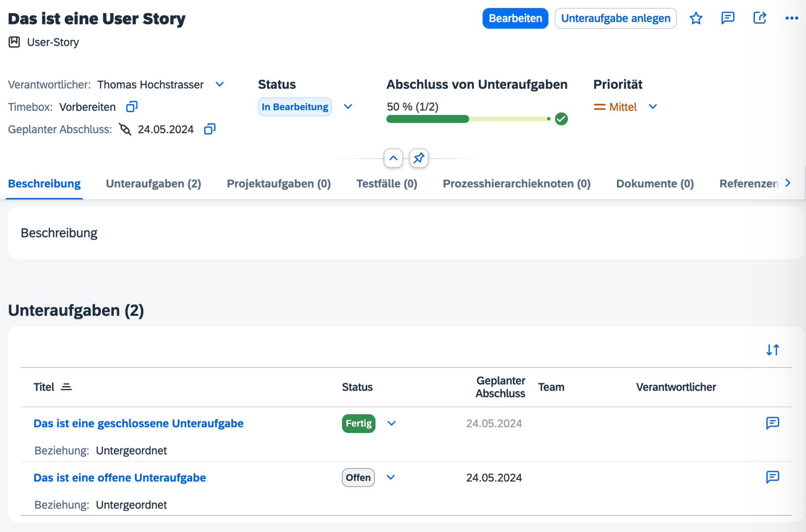Click the green subtask completion progress bar
The image size is (806, 532).
pyautogui.click(x=427, y=119)
